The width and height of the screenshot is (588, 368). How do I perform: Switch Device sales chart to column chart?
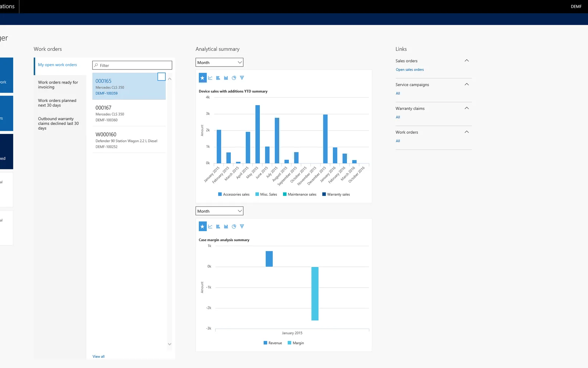click(226, 78)
